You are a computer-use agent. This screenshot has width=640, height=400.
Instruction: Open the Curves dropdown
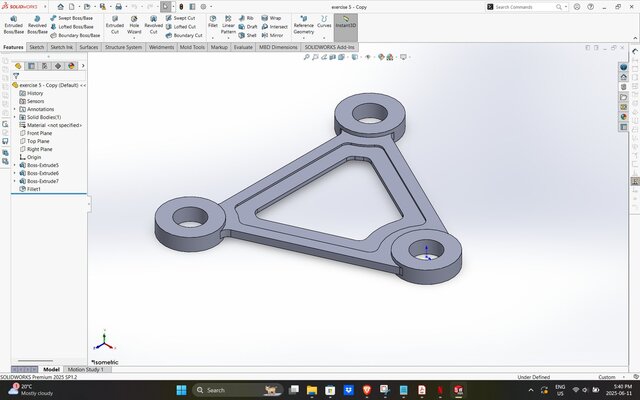[324, 23]
